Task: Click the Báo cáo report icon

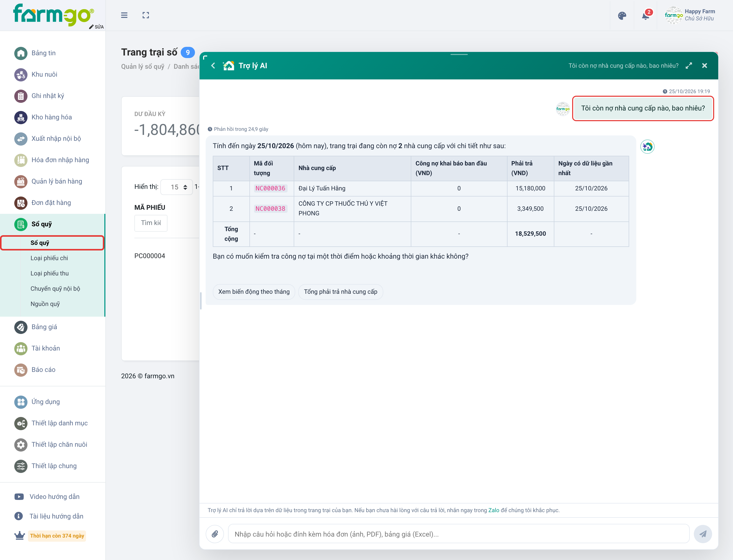Action: [21, 370]
